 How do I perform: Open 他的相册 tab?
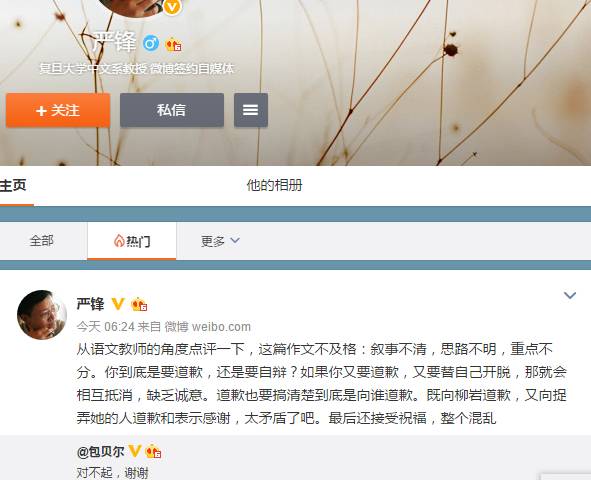coord(274,185)
